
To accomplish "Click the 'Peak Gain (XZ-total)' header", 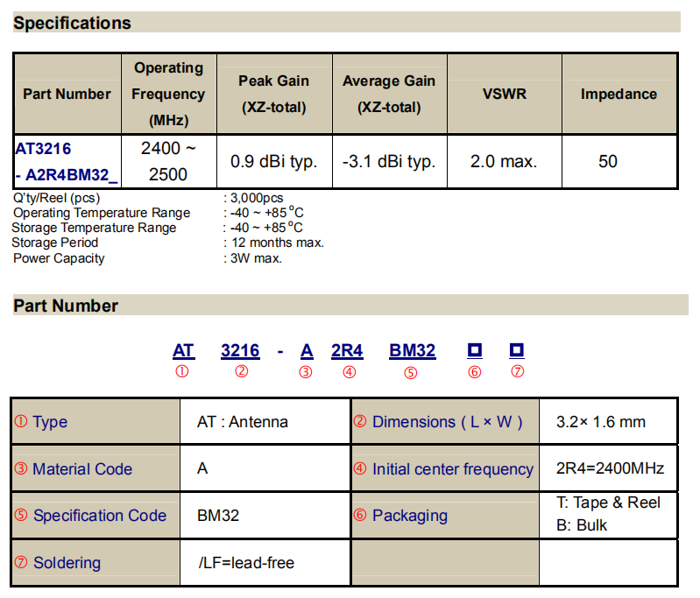I will tap(274, 95).
